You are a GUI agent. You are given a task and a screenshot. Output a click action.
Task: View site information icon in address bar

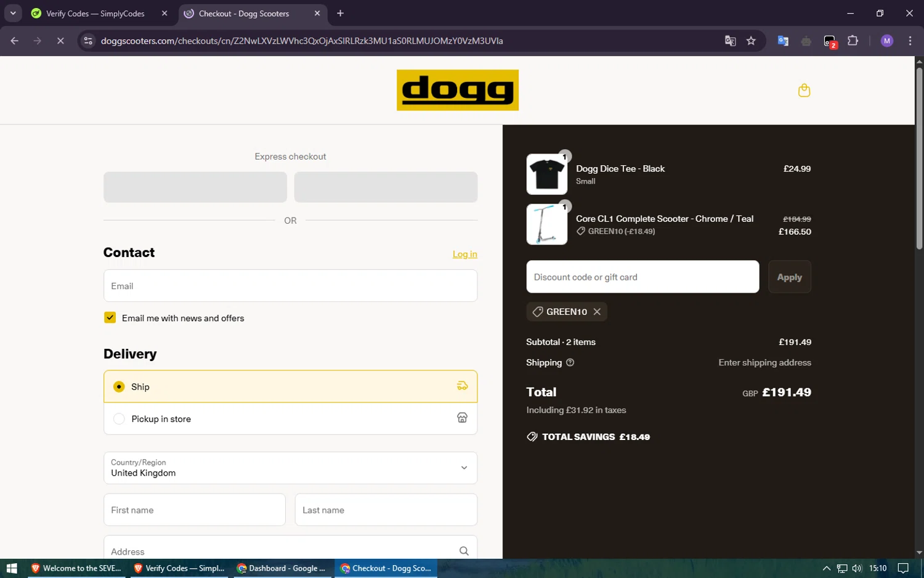tap(88, 41)
